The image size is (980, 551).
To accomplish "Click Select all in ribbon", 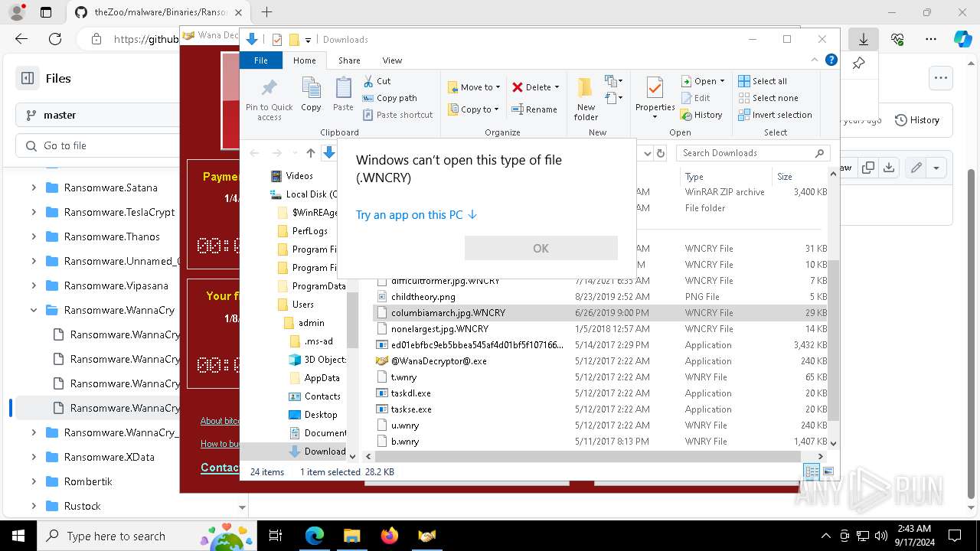I will point(763,81).
